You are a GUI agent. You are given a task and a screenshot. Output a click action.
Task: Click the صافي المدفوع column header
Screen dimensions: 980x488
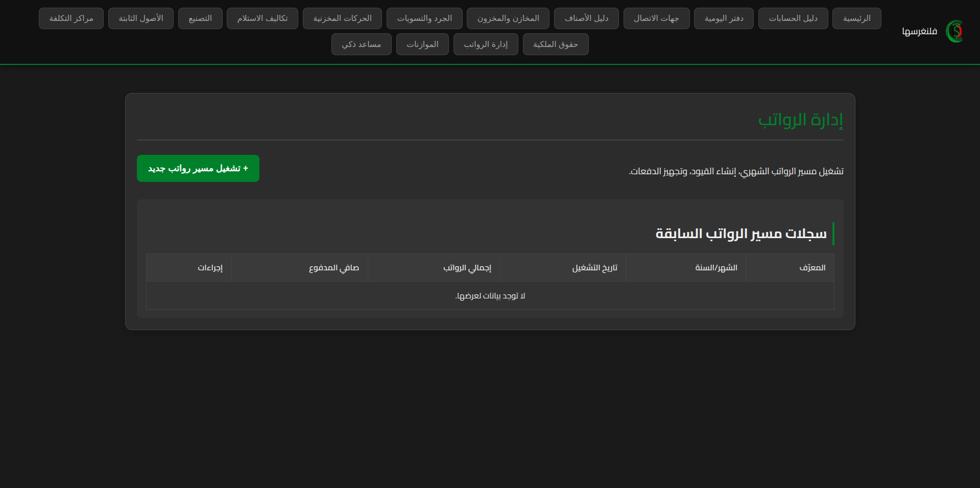tap(333, 268)
